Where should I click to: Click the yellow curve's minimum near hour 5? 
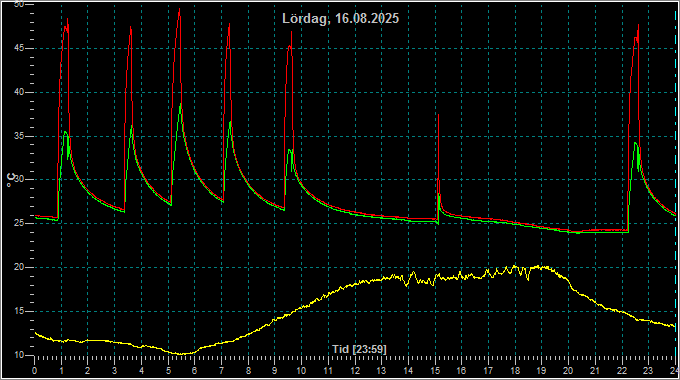click(182, 354)
